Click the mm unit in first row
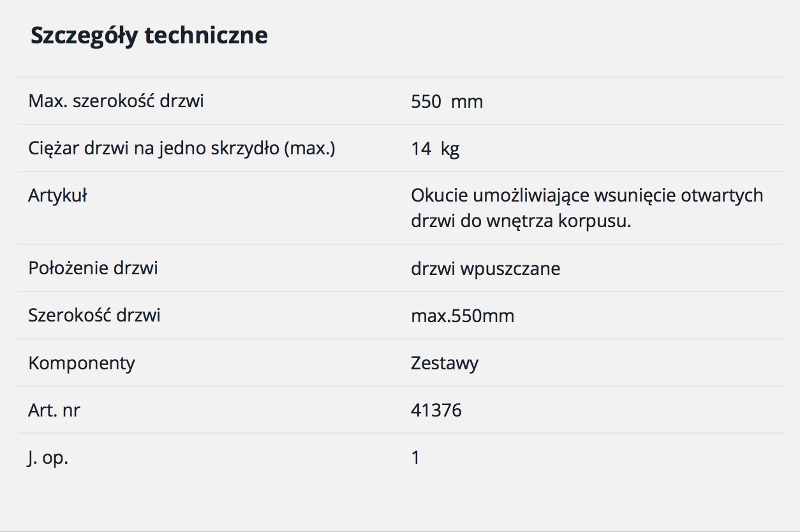This screenshot has width=800, height=532. point(467,102)
